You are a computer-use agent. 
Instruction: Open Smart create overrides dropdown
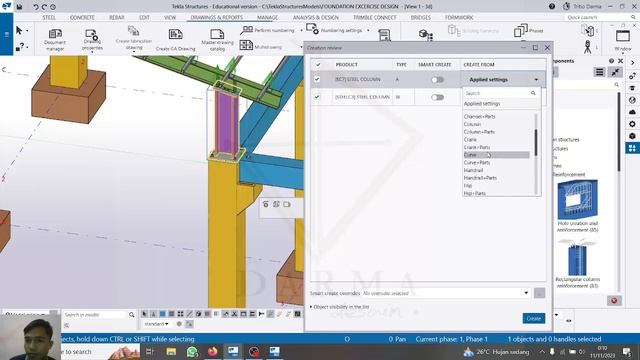pos(526,293)
